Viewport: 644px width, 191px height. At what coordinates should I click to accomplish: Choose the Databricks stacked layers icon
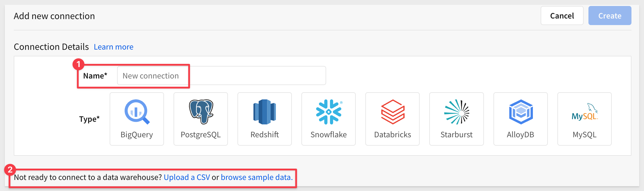point(392,112)
